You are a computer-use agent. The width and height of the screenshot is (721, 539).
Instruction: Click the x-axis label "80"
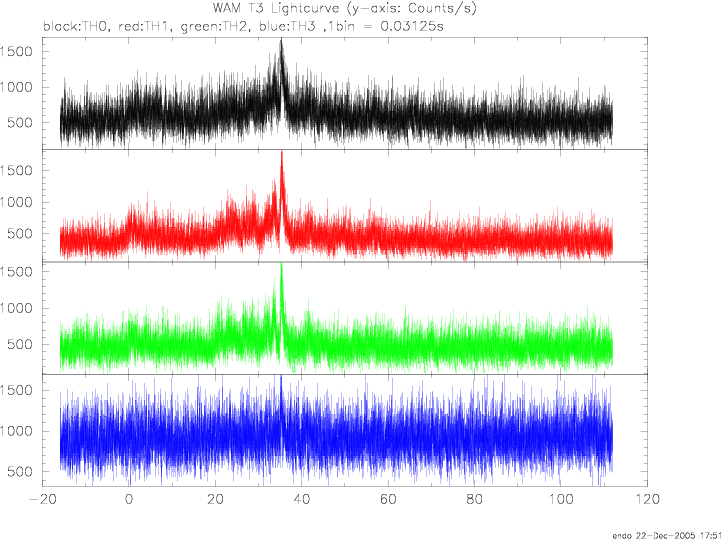point(475,499)
